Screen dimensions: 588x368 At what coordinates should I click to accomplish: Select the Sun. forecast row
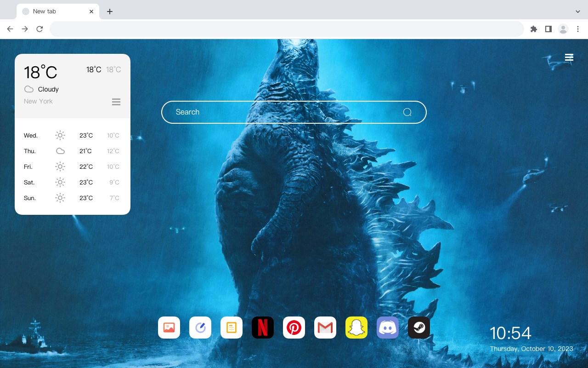73,198
